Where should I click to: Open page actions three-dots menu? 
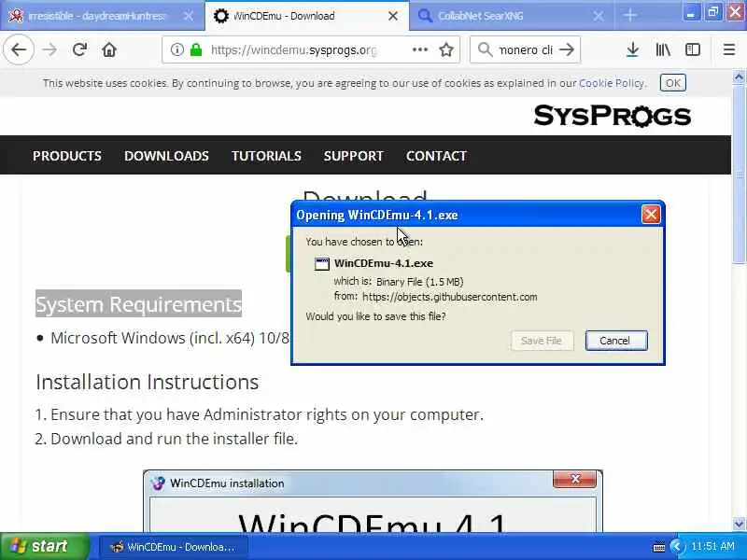419,49
